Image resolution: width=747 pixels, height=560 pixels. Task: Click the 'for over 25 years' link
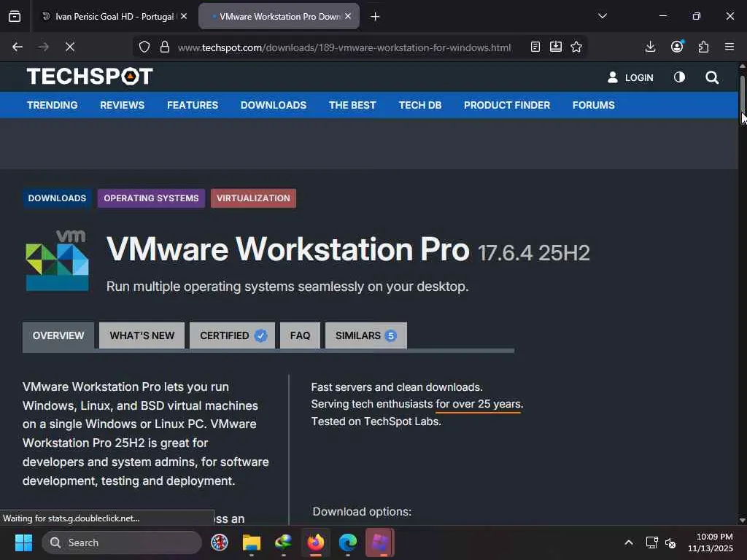479,404
